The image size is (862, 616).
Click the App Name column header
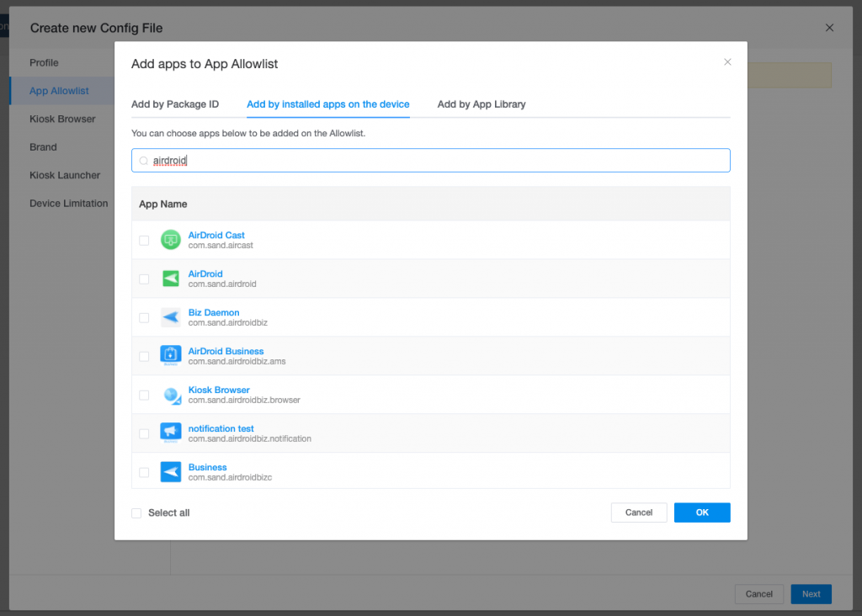(163, 204)
